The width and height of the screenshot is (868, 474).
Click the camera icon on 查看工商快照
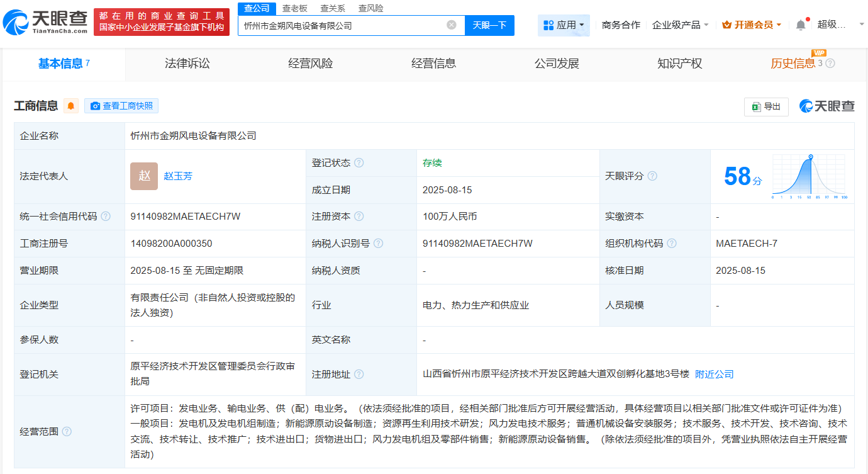pos(94,106)
